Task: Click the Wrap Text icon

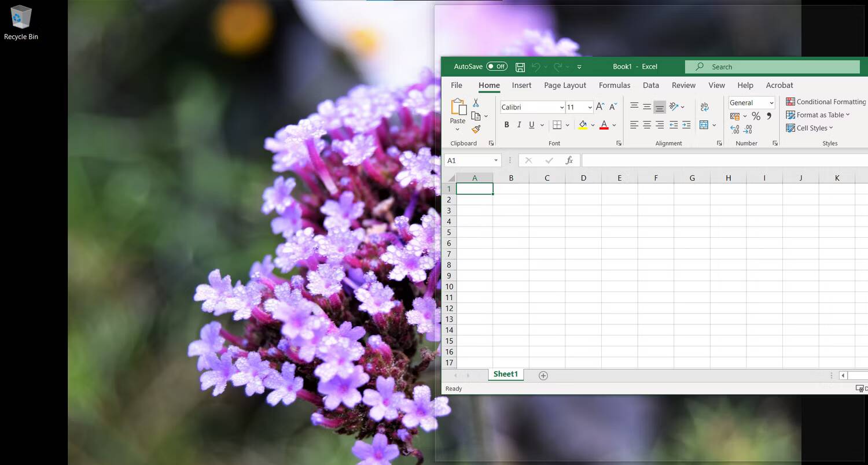Action: tap(704, 106)
